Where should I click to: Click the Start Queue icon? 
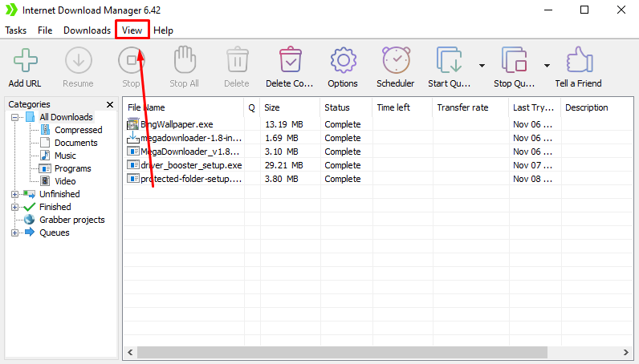pos(450,61)
